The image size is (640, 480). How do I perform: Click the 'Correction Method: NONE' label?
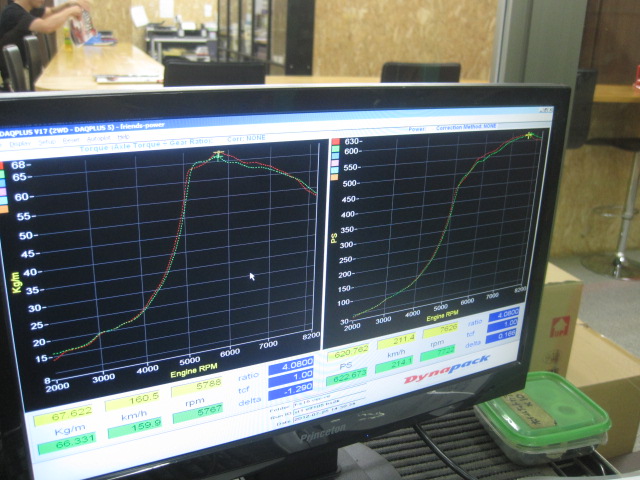click(466, 127)
